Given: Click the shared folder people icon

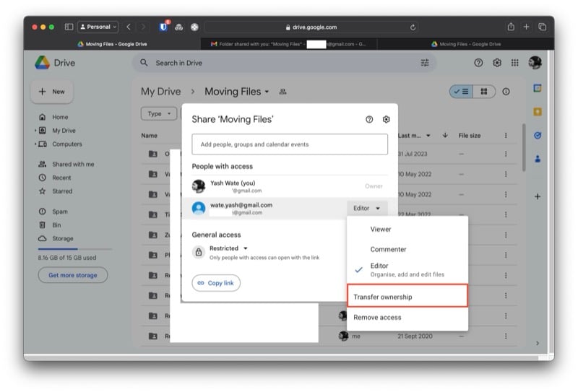Looking at the screenshot, I should click(282, 92).
